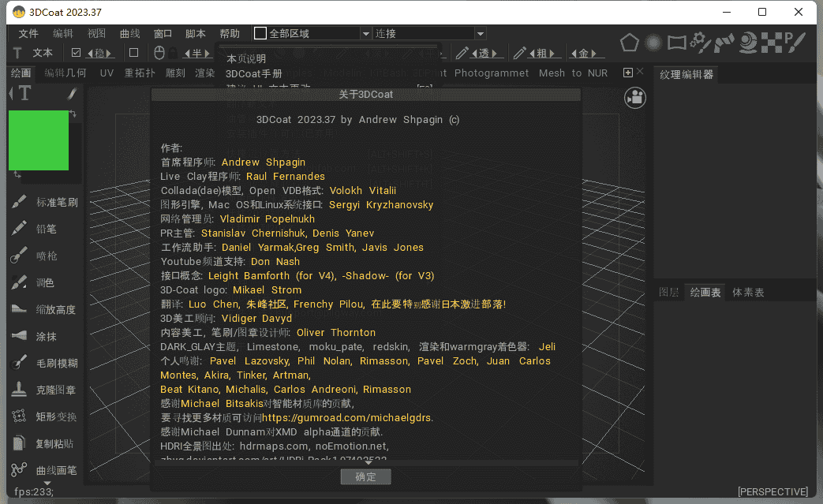Activate the 涂抹 smudge tool
The width and height of the screenshot is (823, 504).
pos(46,336)
